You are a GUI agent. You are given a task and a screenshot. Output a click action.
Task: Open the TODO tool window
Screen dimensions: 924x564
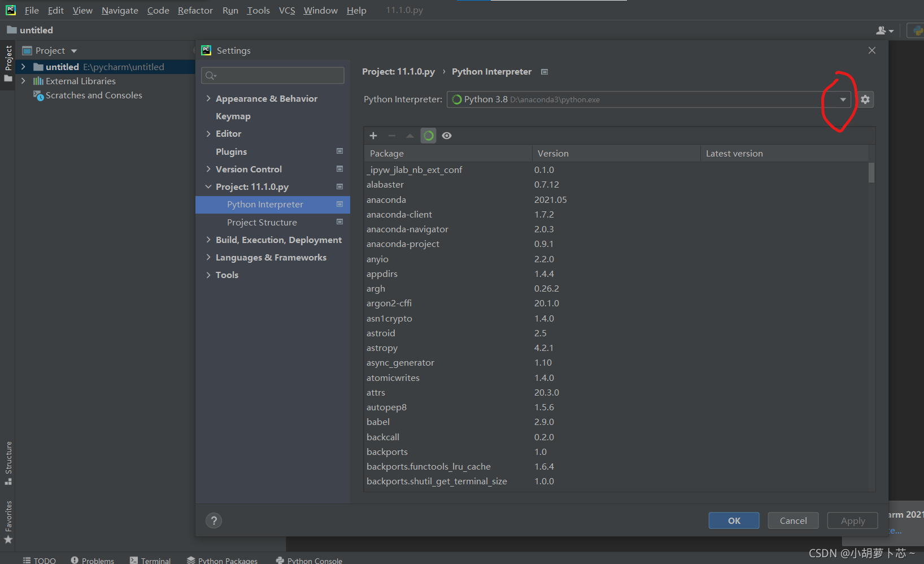[x=40, y=560]
